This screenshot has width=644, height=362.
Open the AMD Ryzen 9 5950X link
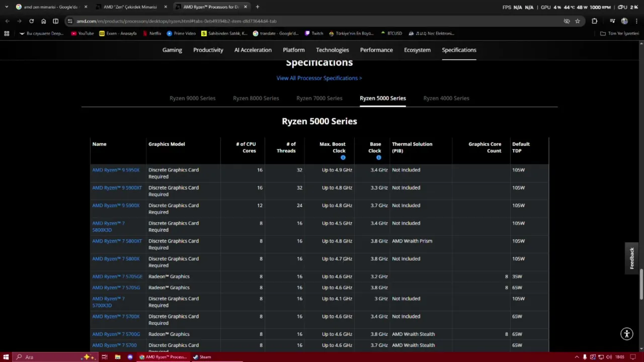tap(116, 170)
